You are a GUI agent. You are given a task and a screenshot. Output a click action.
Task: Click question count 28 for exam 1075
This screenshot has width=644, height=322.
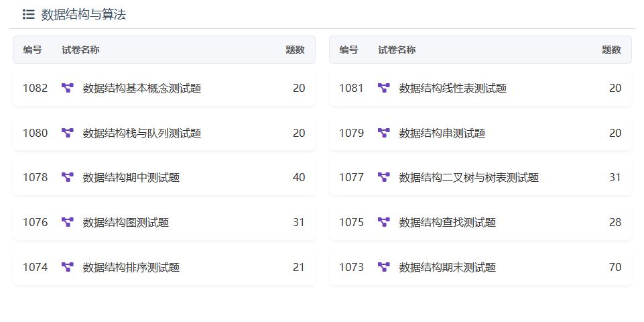point(615,223)
